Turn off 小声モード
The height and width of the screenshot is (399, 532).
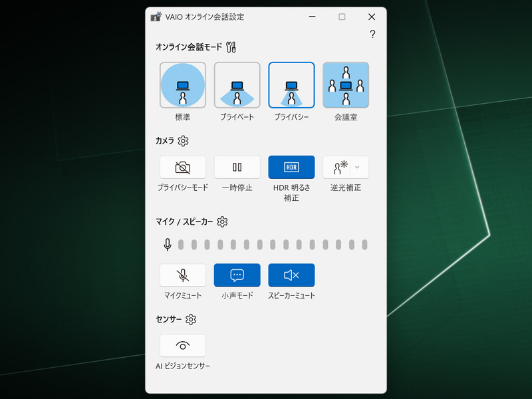[x=237, y=275]
